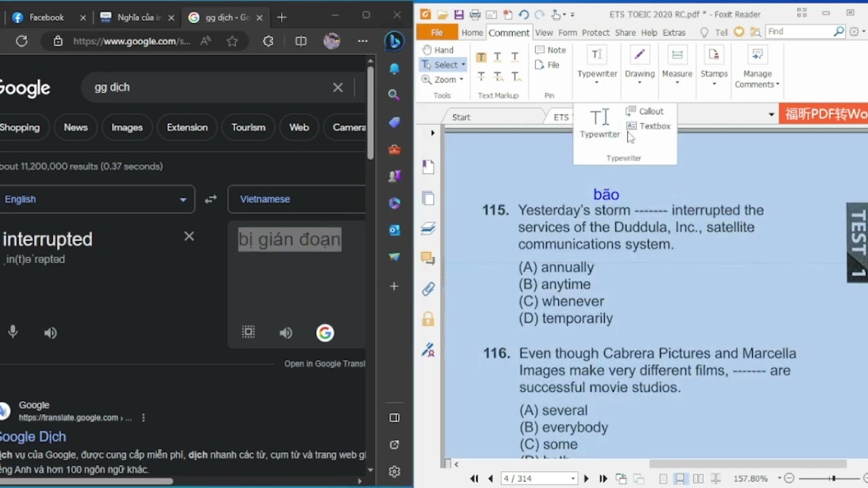Open the bookmarks panel in Foxit sidebar
The width and height of the screenshot is (868, 488).
428,167
